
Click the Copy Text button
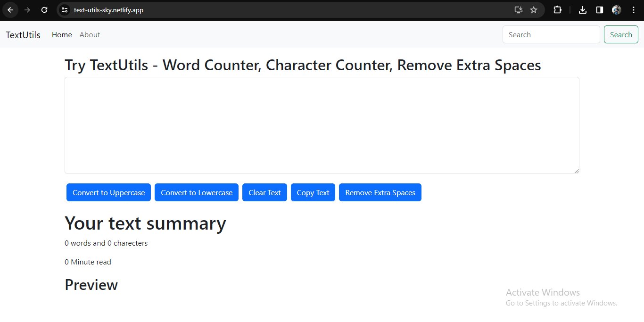[313, 192]
